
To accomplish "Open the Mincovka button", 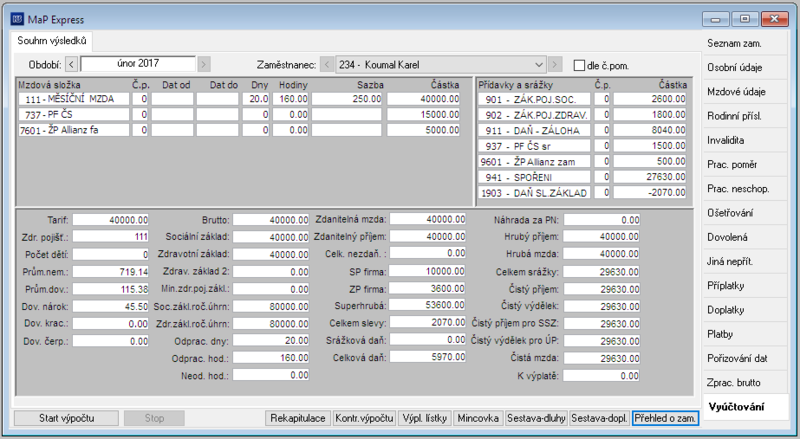I will 478,418.
